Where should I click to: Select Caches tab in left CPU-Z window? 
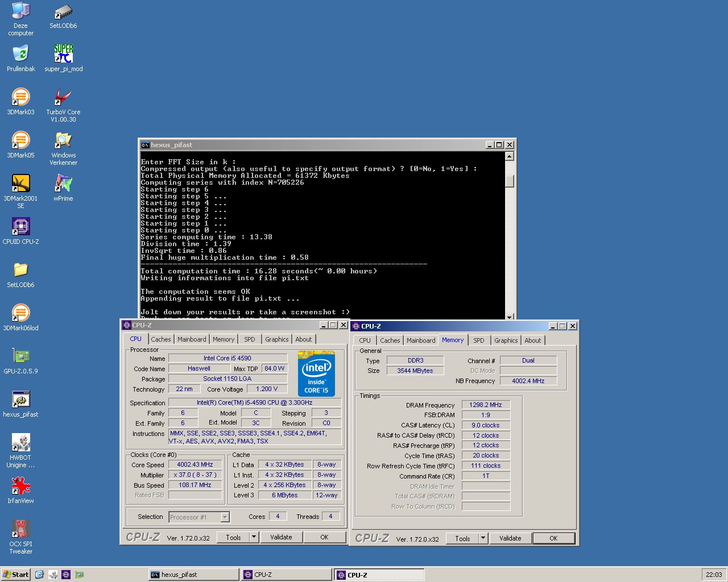(161, 339)
